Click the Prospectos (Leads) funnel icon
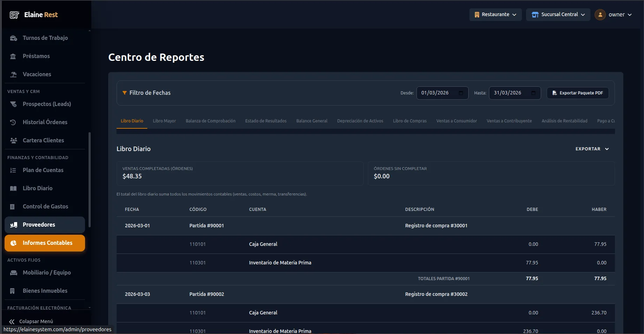The width and height of the screenshot is (644, 334). tap(13, 104)
